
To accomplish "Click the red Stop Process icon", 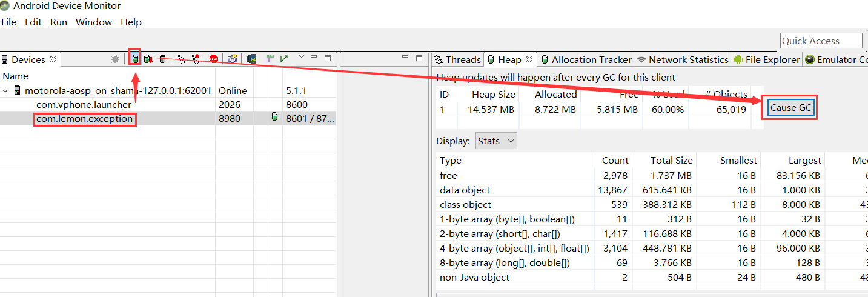I will click(x=214, y=59).
